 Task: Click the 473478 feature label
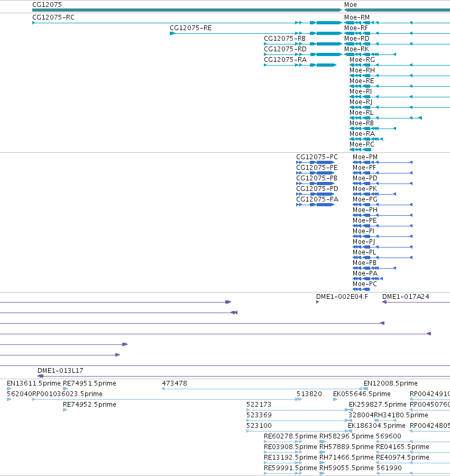point(175,383)
